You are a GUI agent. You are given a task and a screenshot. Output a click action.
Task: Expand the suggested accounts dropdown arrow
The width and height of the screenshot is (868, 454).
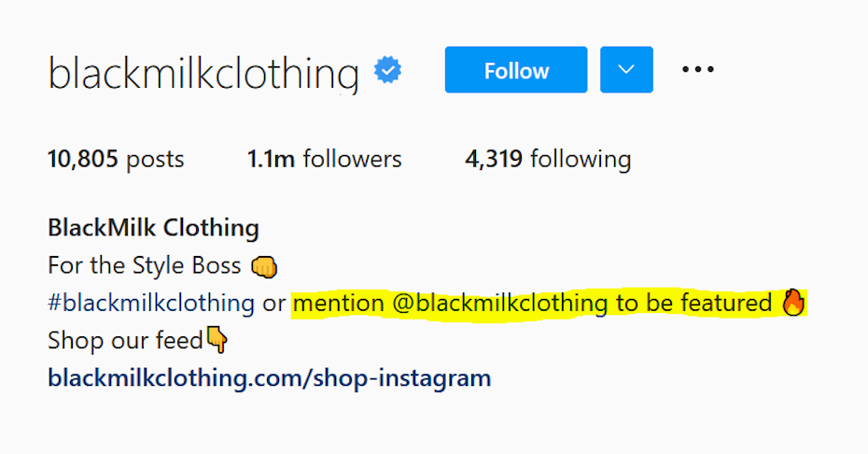(626, 70)
